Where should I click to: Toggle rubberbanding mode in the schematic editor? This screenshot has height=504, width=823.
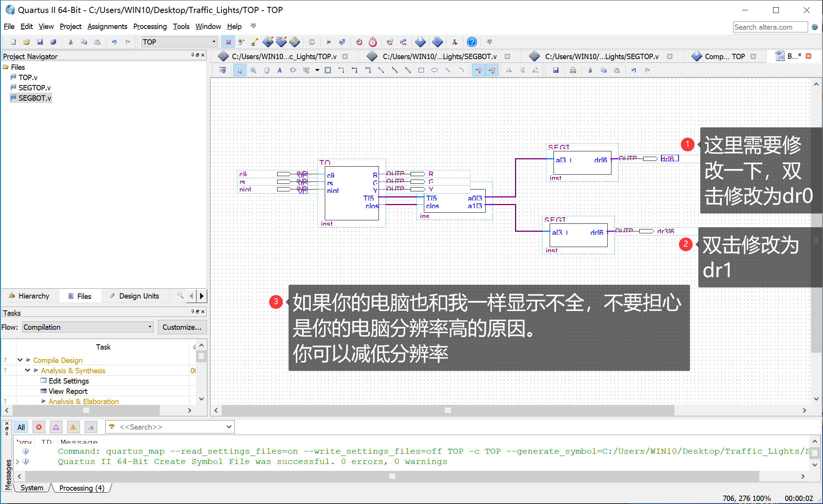click(479, 70)
